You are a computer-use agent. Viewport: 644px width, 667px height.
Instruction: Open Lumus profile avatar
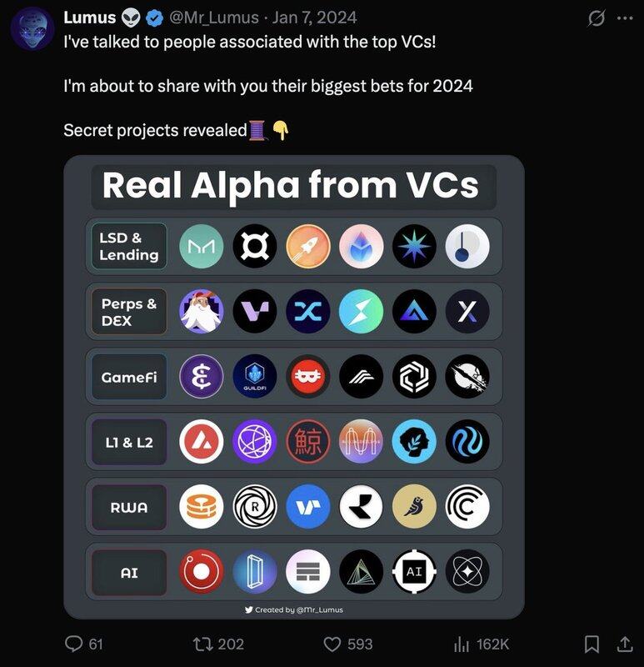[x=32, y=29]
